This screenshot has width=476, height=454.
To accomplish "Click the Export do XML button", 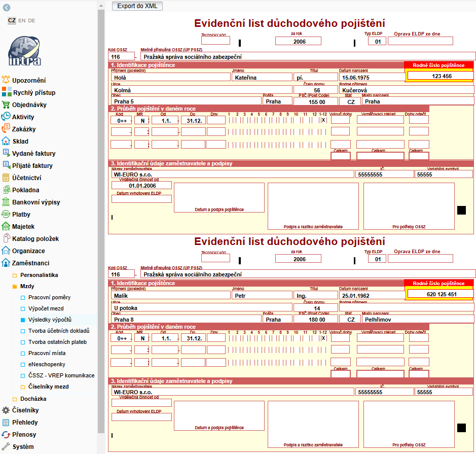I will [x=137, y=6].
